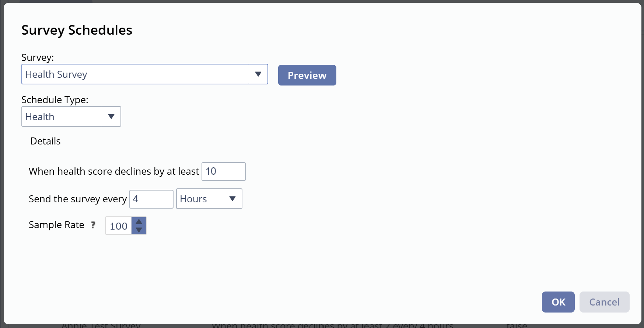Click the Preview button
Screen dimensions: 644x328
307,76
